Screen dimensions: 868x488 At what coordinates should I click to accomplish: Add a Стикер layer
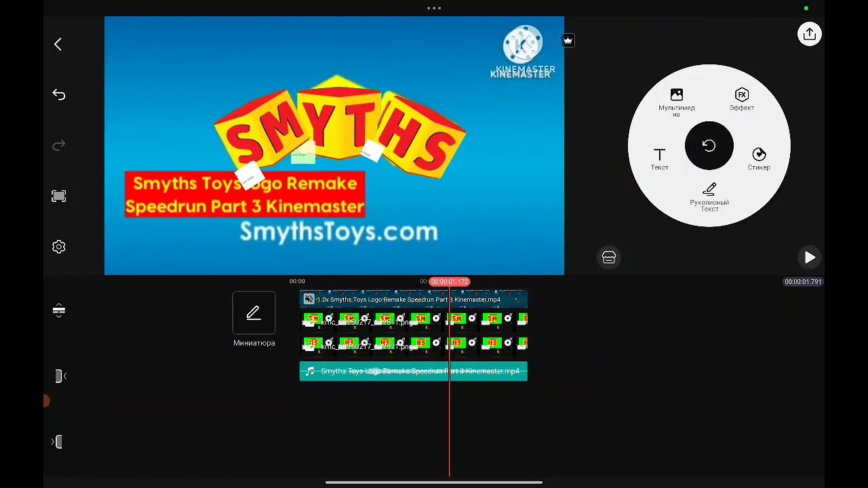click(x=759, y=159)
